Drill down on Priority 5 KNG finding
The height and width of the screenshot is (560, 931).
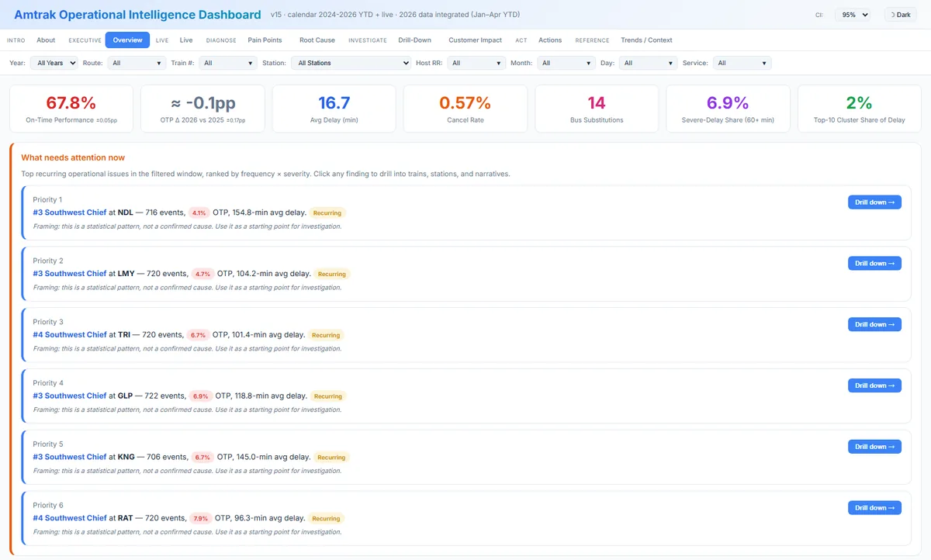(874, 447)
